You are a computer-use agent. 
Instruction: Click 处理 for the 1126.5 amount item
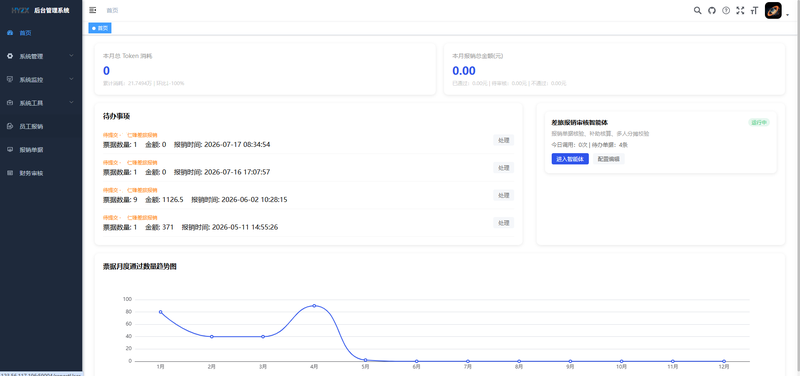pos(504,195)
